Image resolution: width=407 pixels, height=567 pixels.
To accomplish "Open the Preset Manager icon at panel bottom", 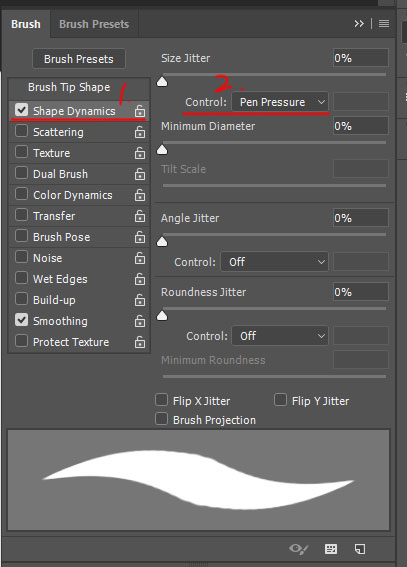I will [331, 549].
